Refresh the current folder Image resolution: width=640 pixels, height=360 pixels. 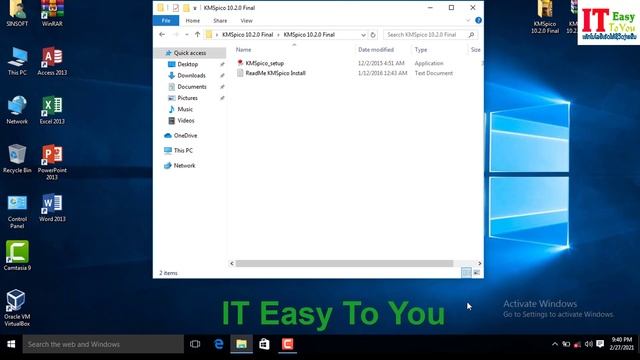[x=373, y=35]
